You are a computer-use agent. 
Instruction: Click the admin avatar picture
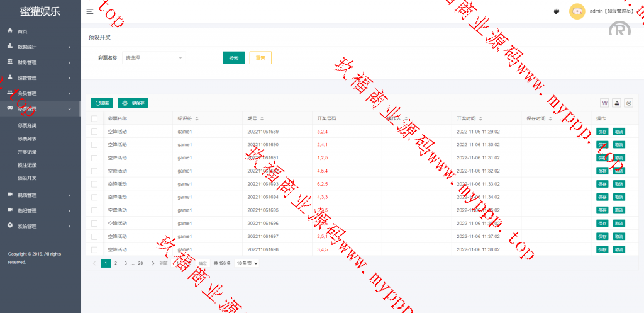point(577,11)
